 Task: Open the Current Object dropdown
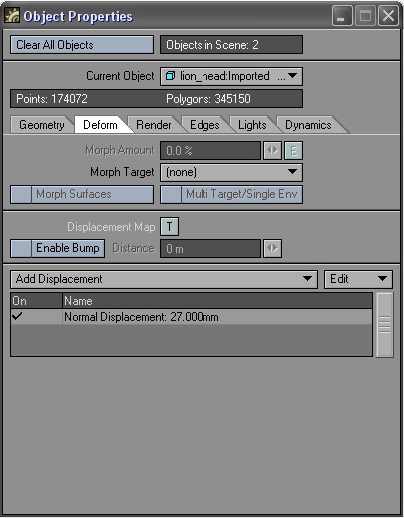pyautogui.click(x=231, y=76)
